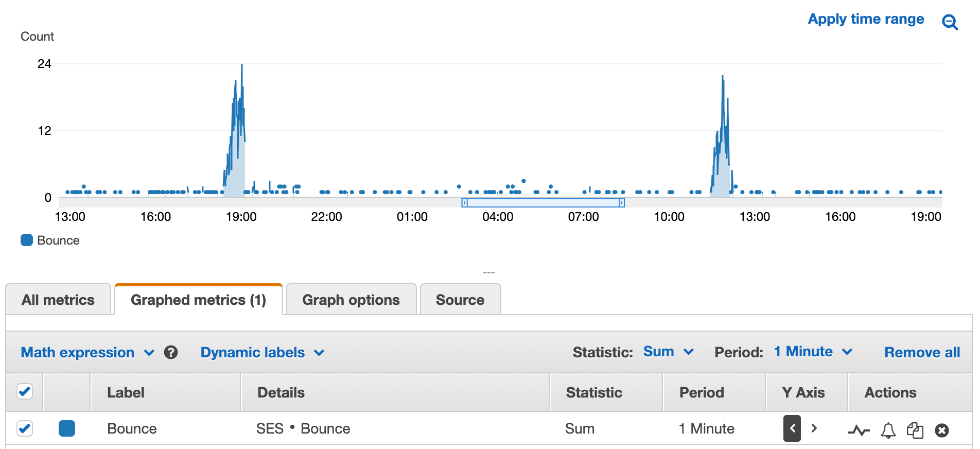Viewport: 980px width, 449px height.
Task: Click the Bounce color swatch in table
Action: [x=67, y=428]
